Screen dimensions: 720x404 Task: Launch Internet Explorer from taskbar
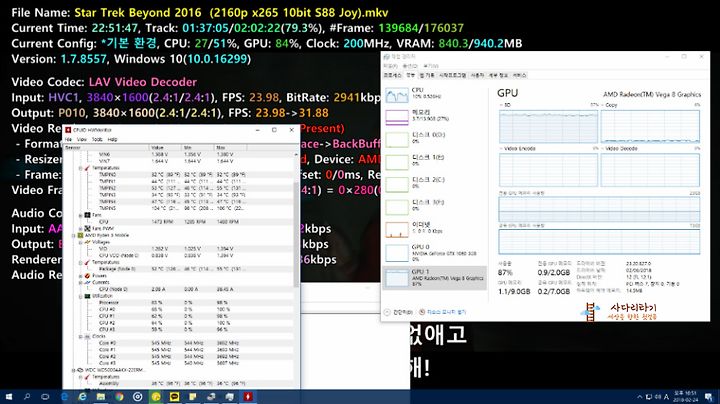83,397
